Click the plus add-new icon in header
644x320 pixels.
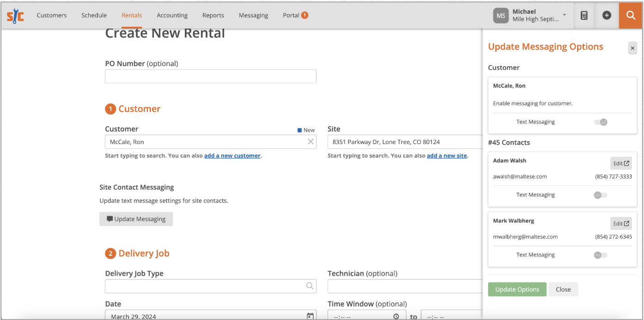point(607,15)
